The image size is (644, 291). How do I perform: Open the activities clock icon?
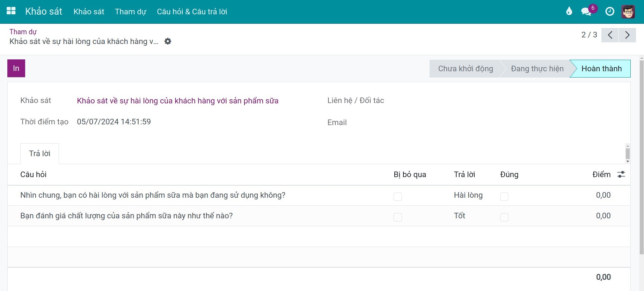(x=610, y=12)
